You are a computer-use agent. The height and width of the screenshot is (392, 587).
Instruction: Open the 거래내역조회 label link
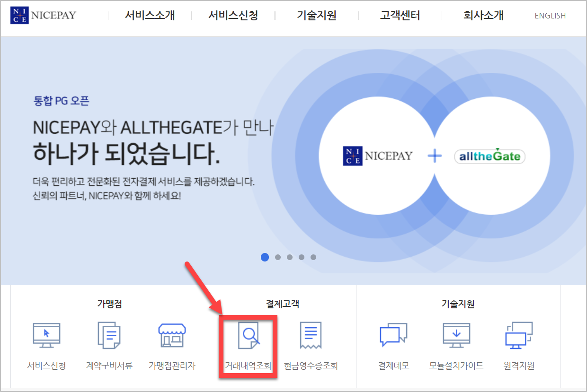248,366
